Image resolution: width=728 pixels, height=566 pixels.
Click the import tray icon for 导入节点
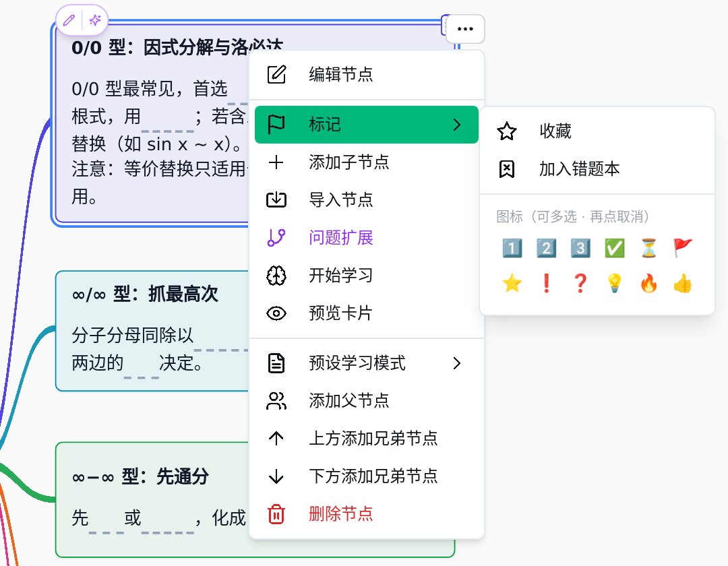pos(276,200)
